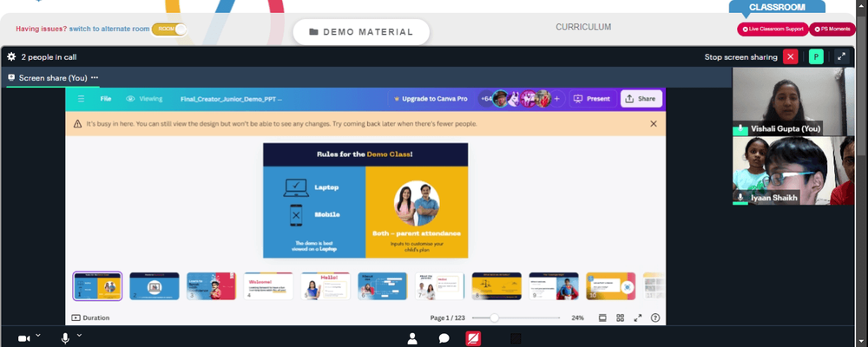Select slide thumbnail 8
Viewport: 868px width, 347px height.
pos(496,286)
